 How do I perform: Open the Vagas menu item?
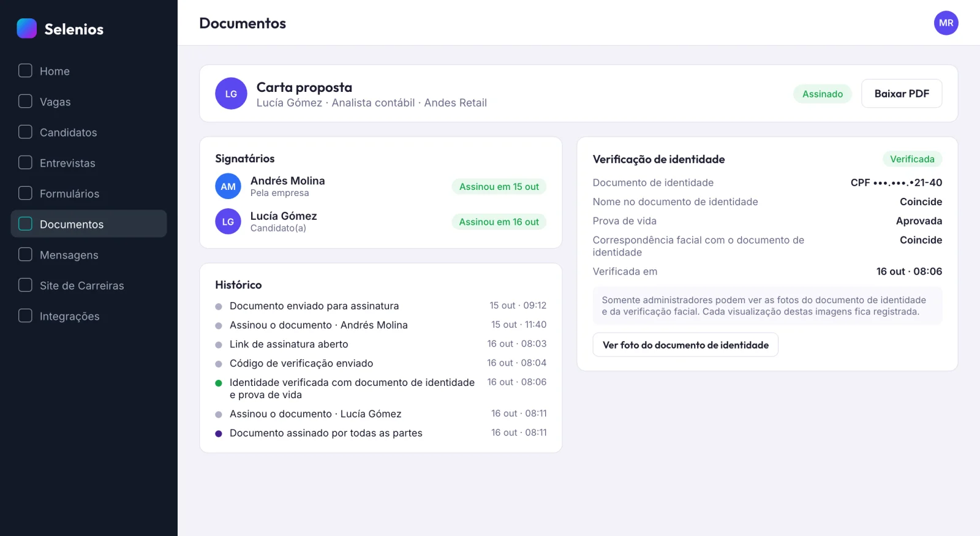click(x=89, y=102)
